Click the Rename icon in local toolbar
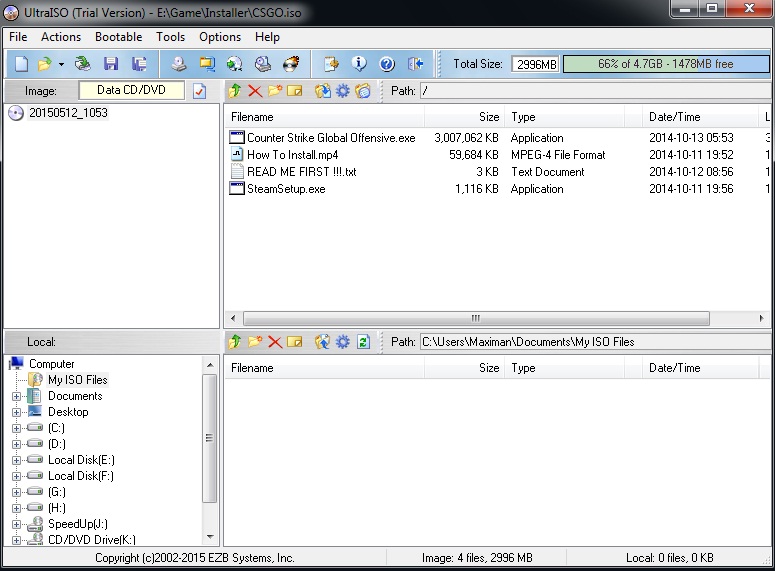775x571 pixels. [295, 342]
